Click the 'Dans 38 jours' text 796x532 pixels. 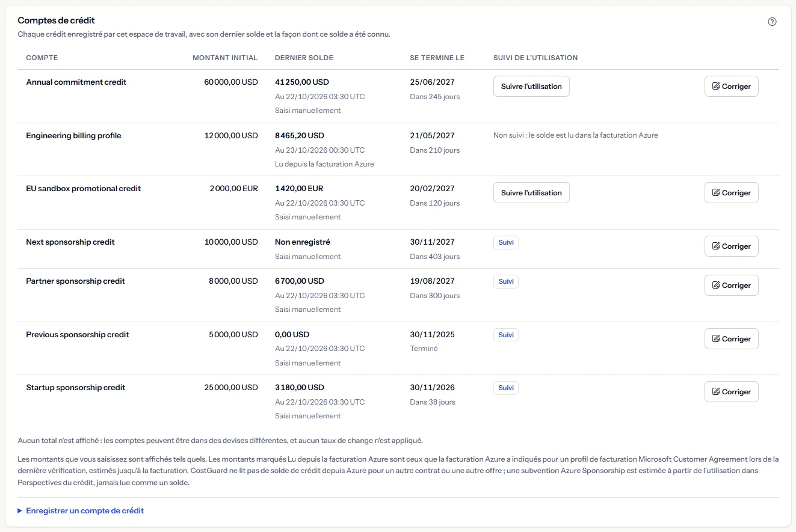click(433, 402)
